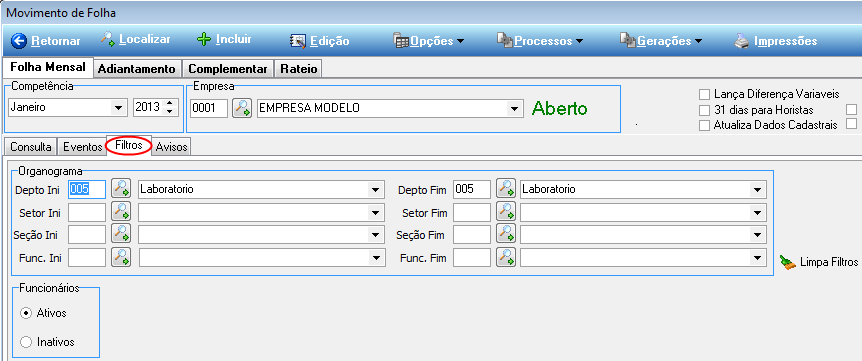
Task: Expand the EMPRESA MODELO company dropdown
Action: pyautogui.click(x=515, y=108)
